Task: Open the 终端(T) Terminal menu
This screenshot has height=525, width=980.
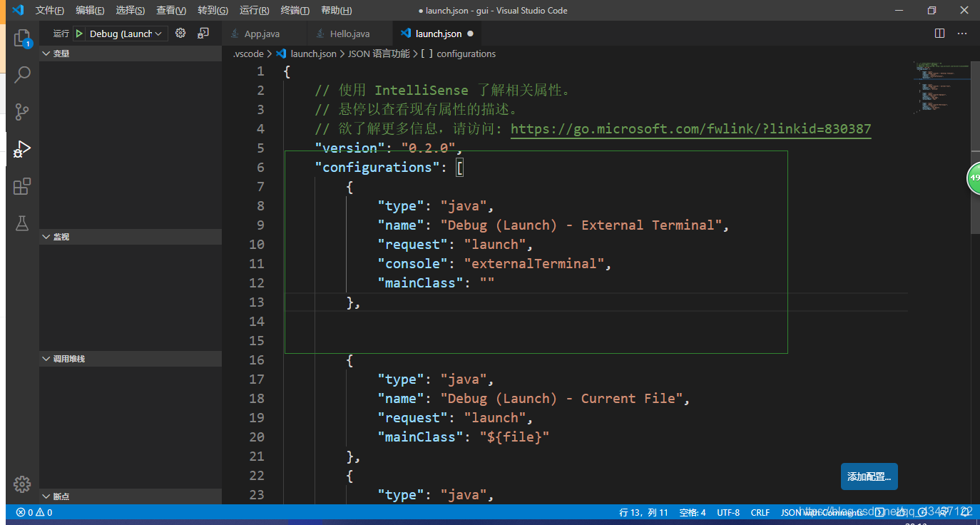Action: tap(295, 11)
